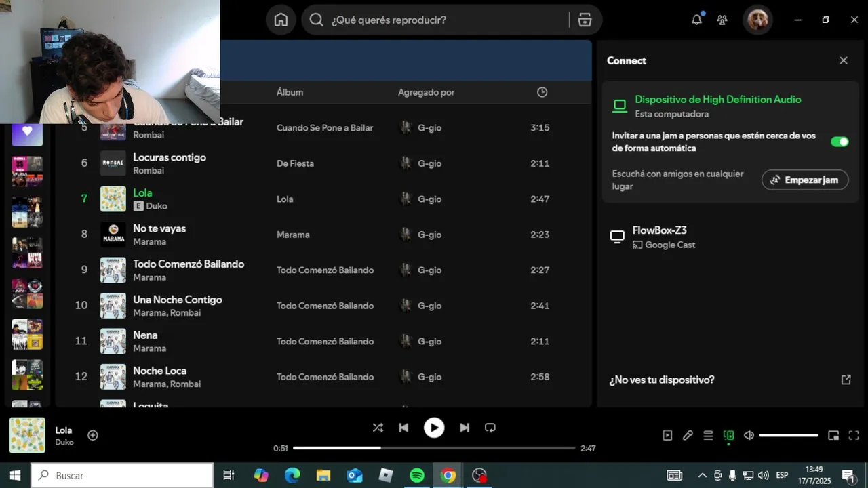Click the Empezar jam button
Image resolution: width=868 pixels, height=488 pixels.
tap(805, 180)
